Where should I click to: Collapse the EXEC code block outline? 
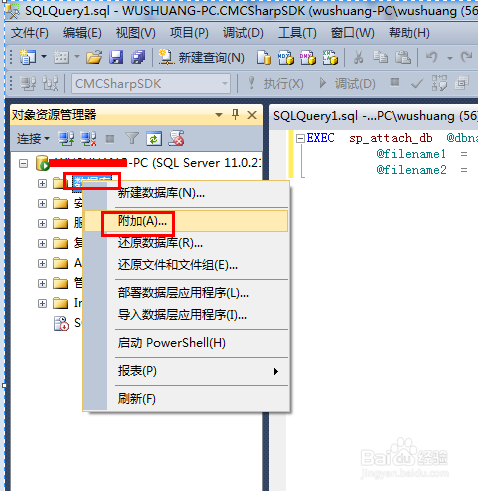click(300, 138)
